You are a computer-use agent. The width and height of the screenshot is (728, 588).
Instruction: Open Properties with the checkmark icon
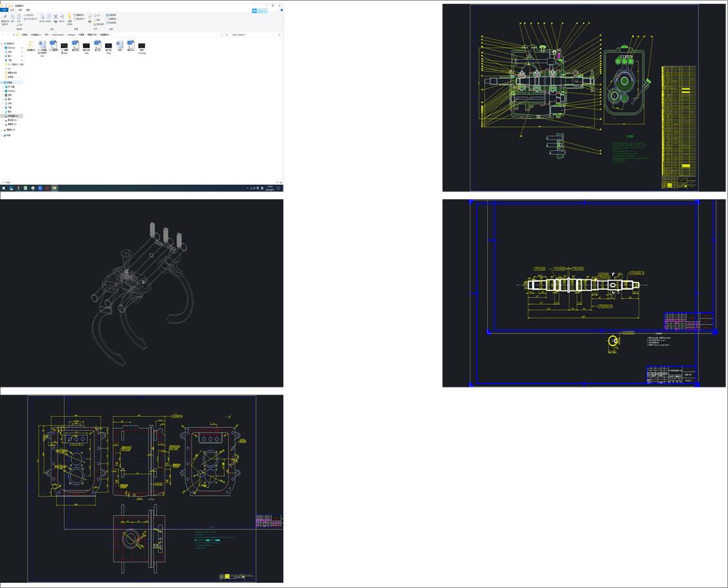[x=90, y=18]
